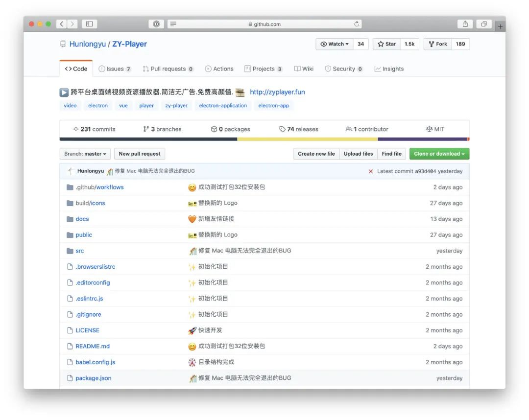Click the player topic tag
The image size is (529, 420).
146,106
